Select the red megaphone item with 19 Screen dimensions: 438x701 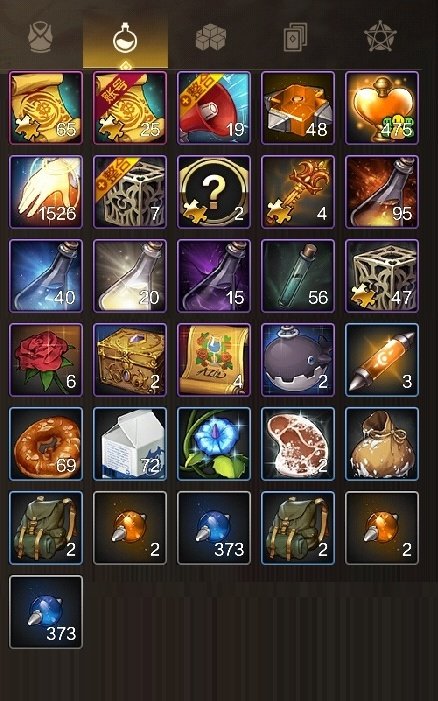[x=214, y=108]
